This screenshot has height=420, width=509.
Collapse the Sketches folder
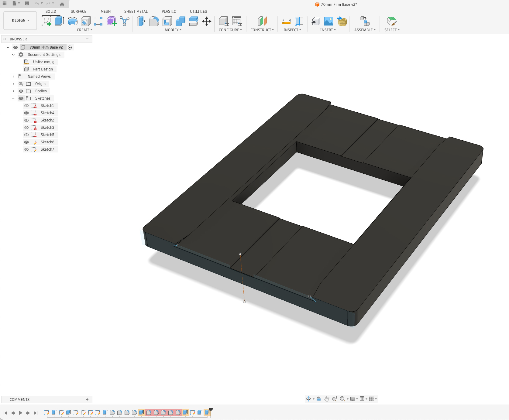pos(13,98)
